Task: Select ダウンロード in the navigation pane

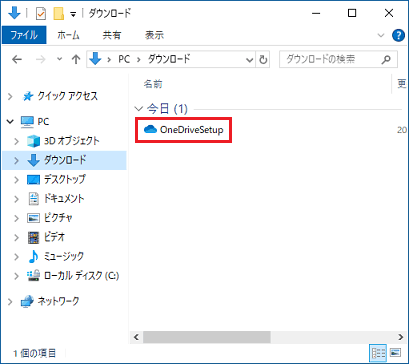Action: [65, 160]
